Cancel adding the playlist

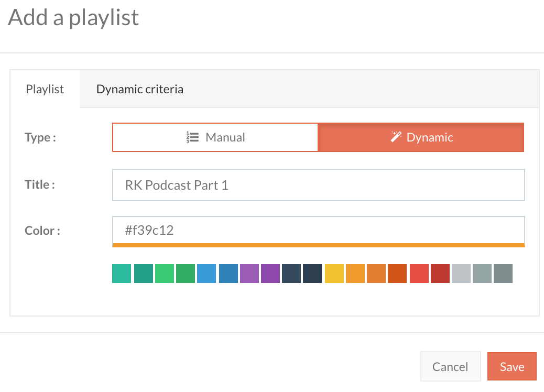coord(450,366)
